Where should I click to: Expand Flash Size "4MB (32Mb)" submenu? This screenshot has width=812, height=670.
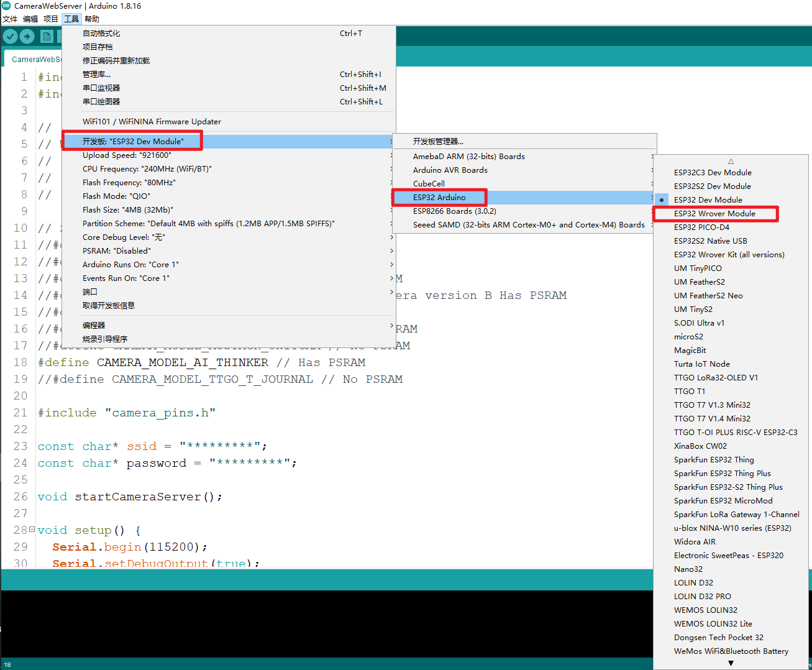click(x=229, y=210)
